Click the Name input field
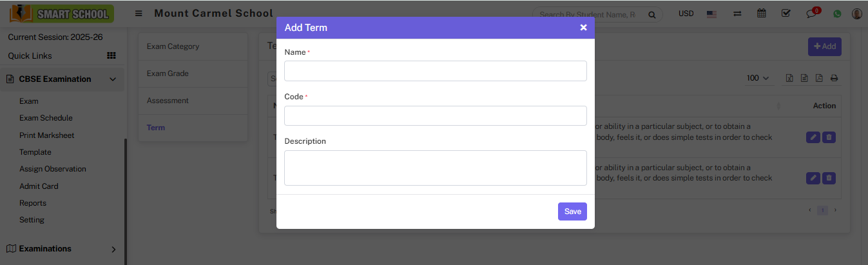868x265 pixels. (x=435, y=71)
